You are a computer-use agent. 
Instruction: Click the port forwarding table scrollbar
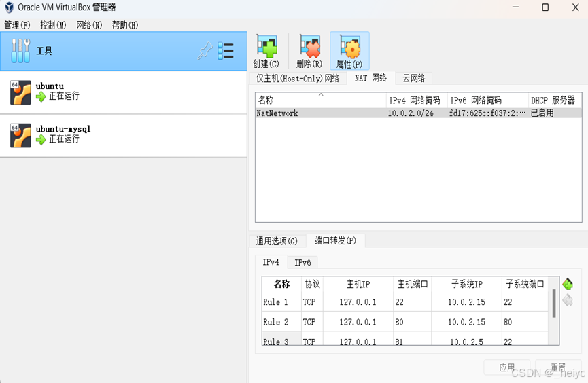[x=554, y=304]
